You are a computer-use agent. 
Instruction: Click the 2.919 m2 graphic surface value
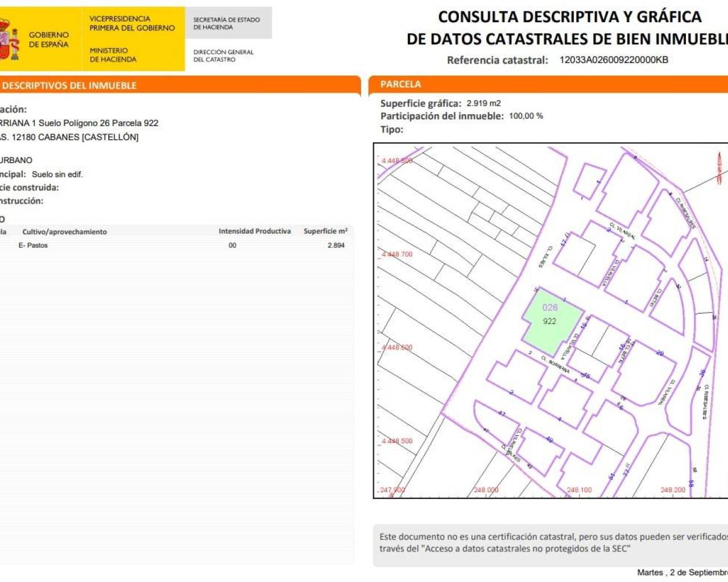coord(483,103)
